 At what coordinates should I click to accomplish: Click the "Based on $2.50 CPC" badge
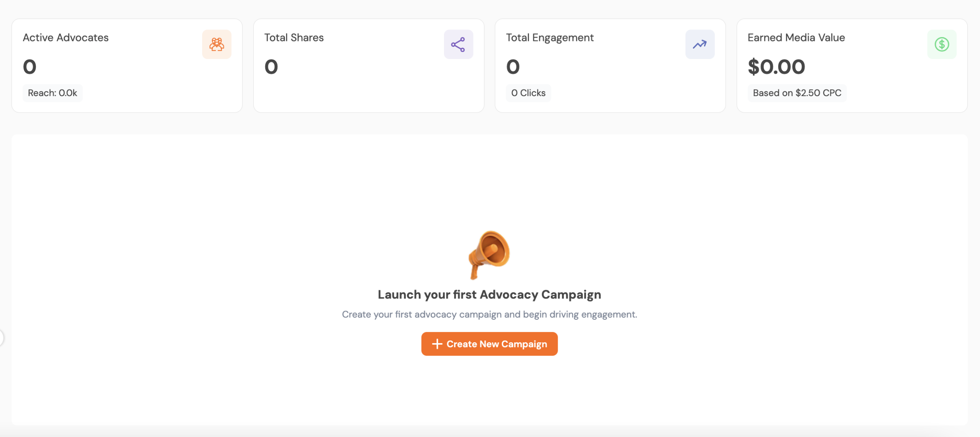797,93
